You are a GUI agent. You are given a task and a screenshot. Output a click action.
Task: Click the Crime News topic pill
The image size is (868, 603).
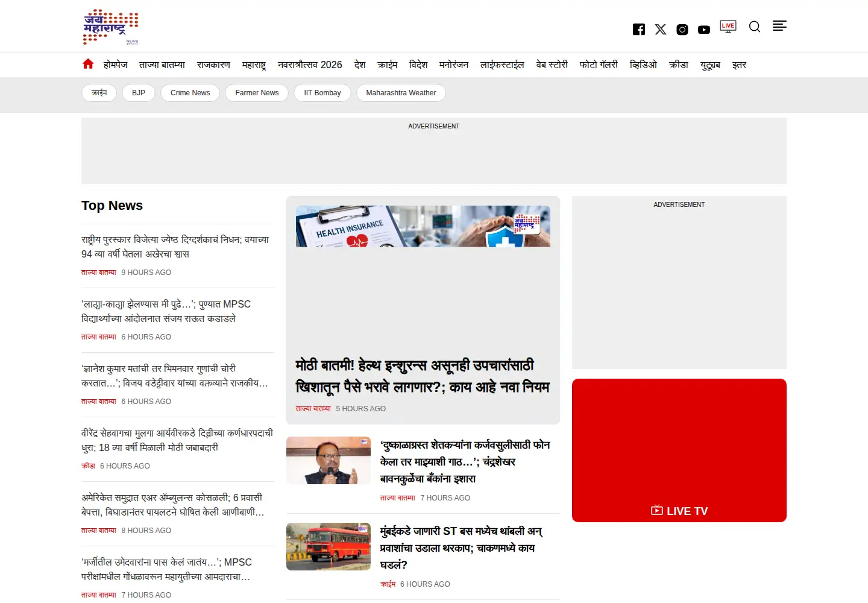click(190, 93)
